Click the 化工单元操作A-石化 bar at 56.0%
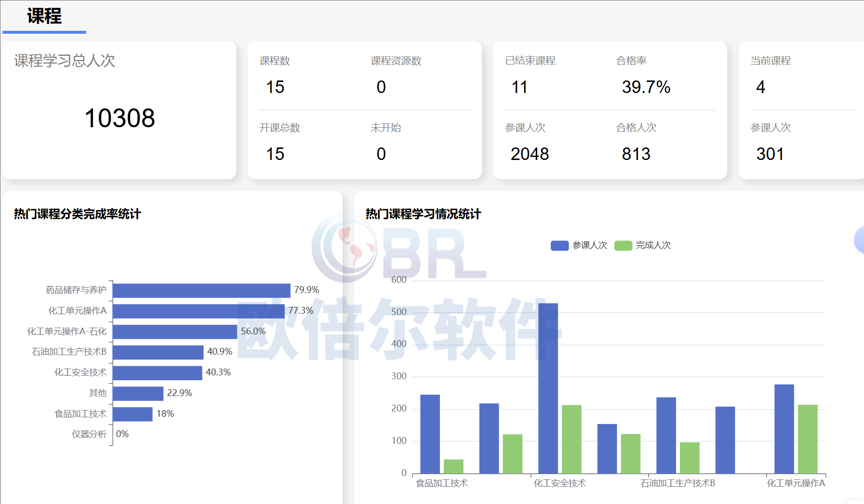 click(x=175, y=332)
